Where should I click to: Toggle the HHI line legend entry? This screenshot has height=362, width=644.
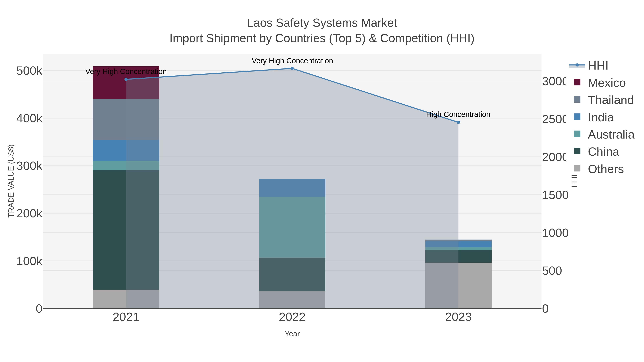click(589, 66)
